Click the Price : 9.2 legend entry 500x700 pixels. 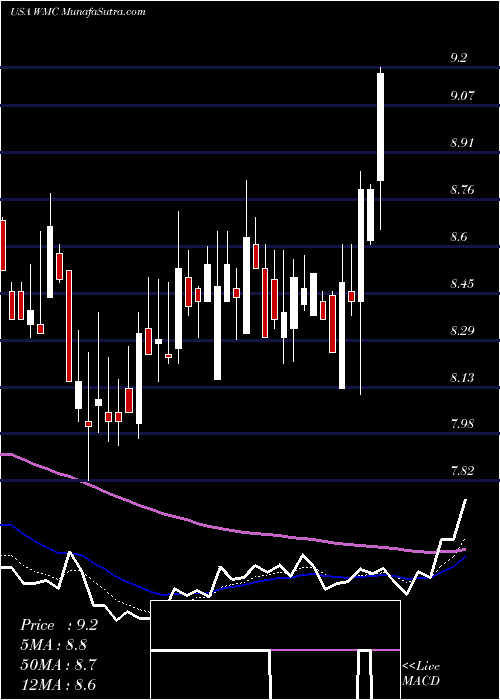coord(58,625)
